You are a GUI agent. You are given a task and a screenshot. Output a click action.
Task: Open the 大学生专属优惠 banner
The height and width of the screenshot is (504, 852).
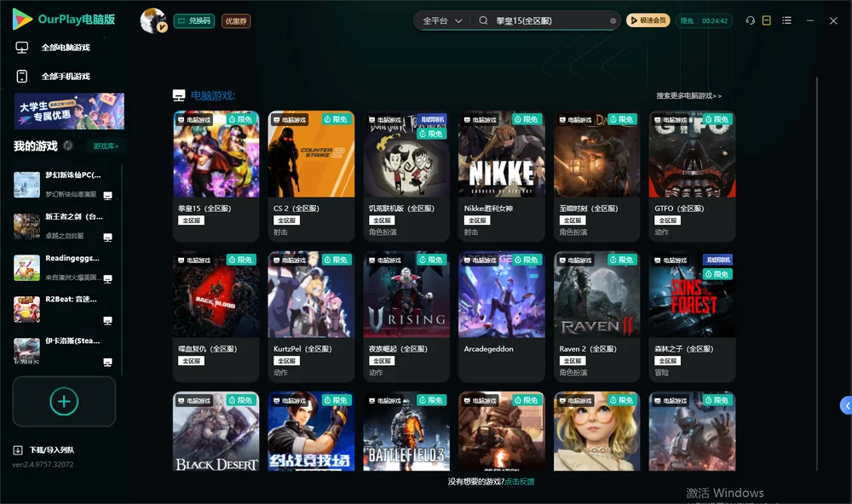click(x=70, y=112)
